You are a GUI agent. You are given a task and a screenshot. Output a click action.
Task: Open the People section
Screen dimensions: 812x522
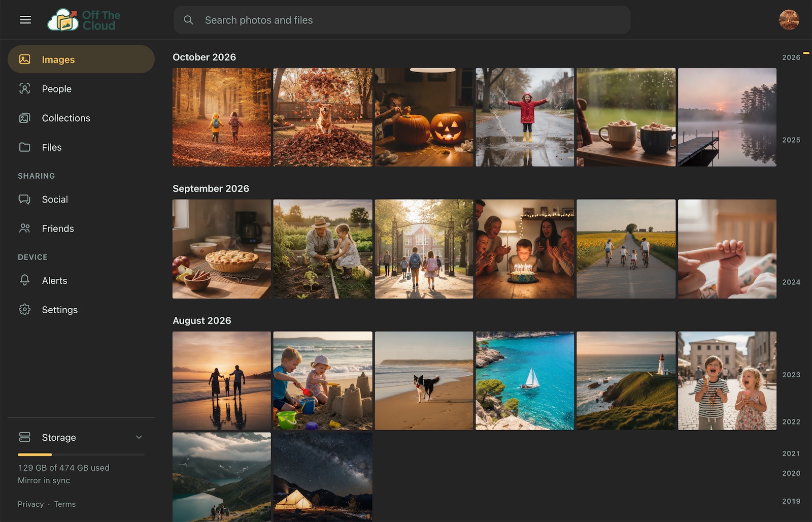click(x=81, y=89)
